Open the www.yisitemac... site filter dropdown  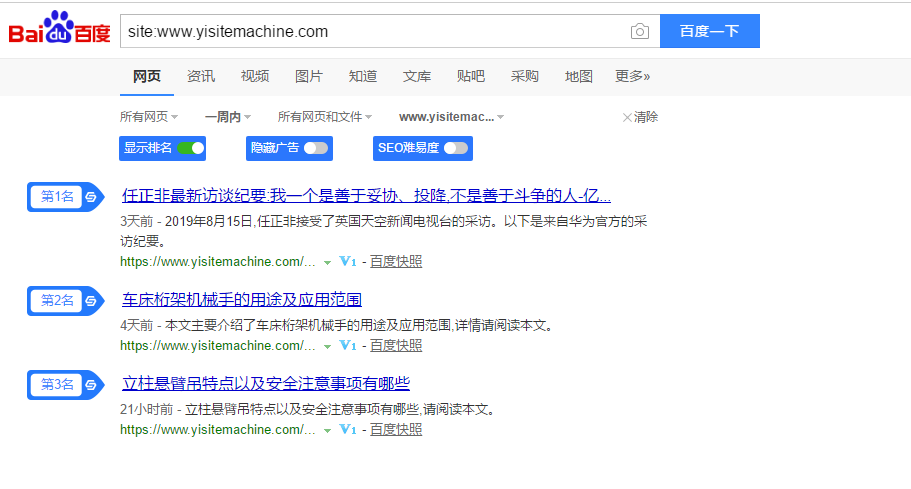coord(451,117)
